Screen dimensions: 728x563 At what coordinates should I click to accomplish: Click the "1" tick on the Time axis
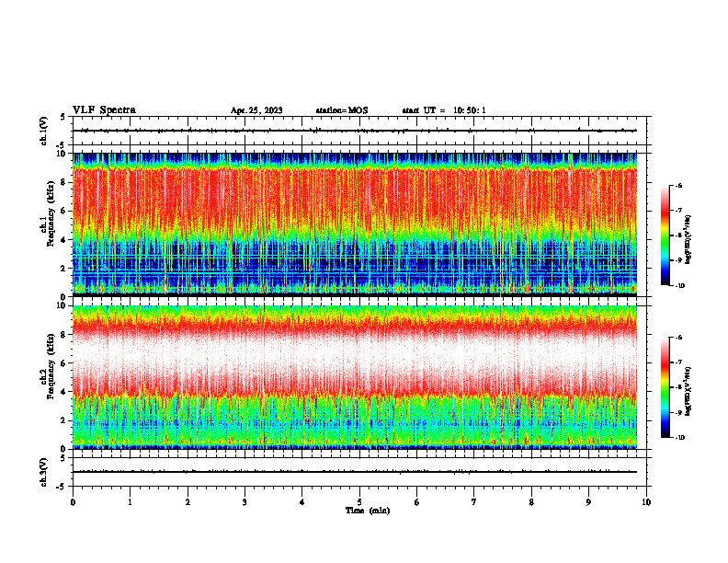coord(130,502)
